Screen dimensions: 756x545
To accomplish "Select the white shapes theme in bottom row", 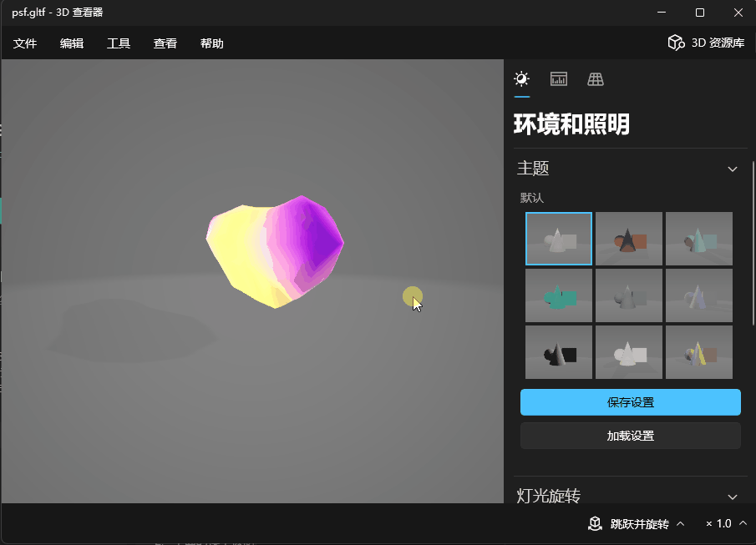I will pos(629,352).
